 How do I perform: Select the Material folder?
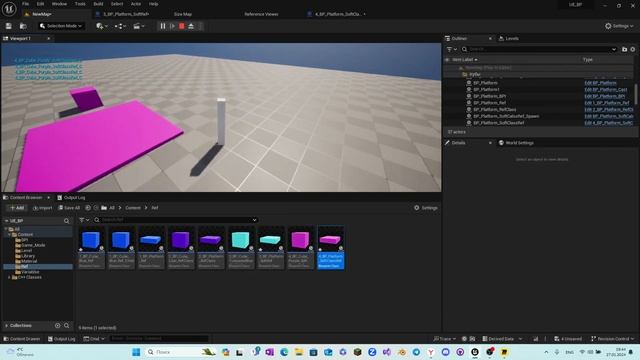[x=29, y=261]
